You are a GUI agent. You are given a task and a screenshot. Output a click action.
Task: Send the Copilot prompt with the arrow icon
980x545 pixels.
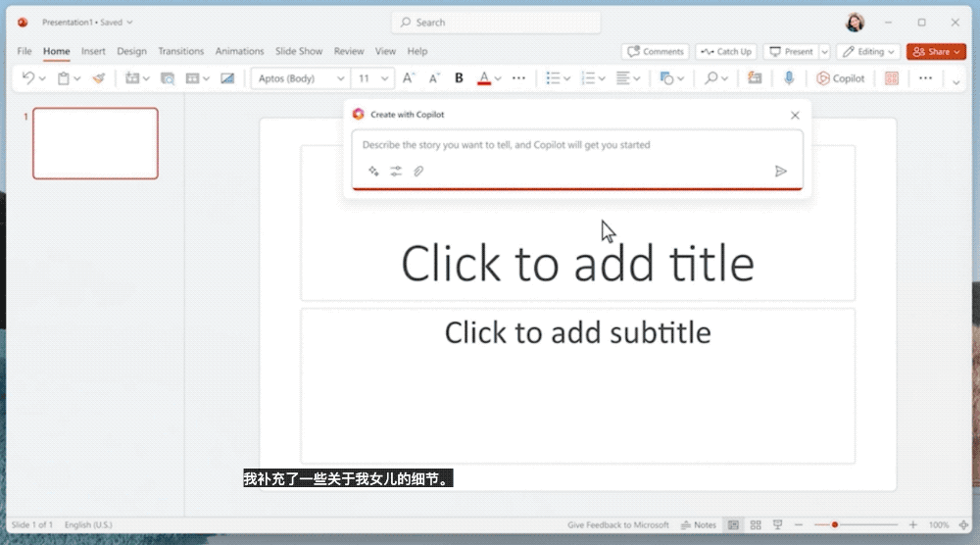click(x=781, y=171)
